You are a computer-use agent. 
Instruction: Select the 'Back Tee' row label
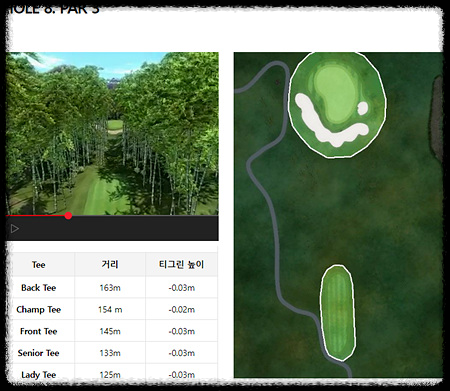(x=39, y=288)
